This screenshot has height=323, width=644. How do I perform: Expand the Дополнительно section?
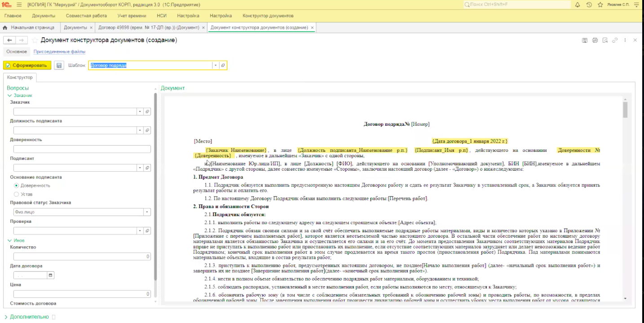[6, 317]
